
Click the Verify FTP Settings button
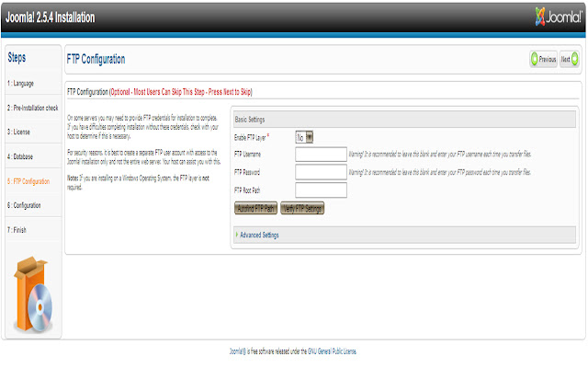pos(302,208)
